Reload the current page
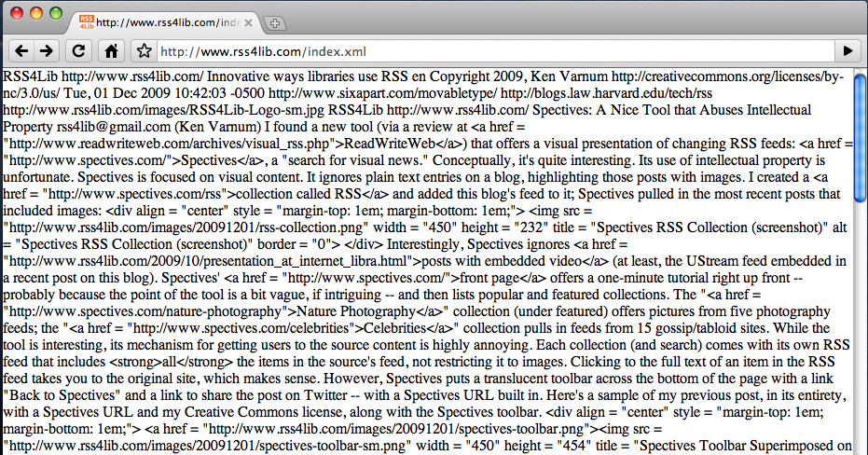 coord(78,51)
